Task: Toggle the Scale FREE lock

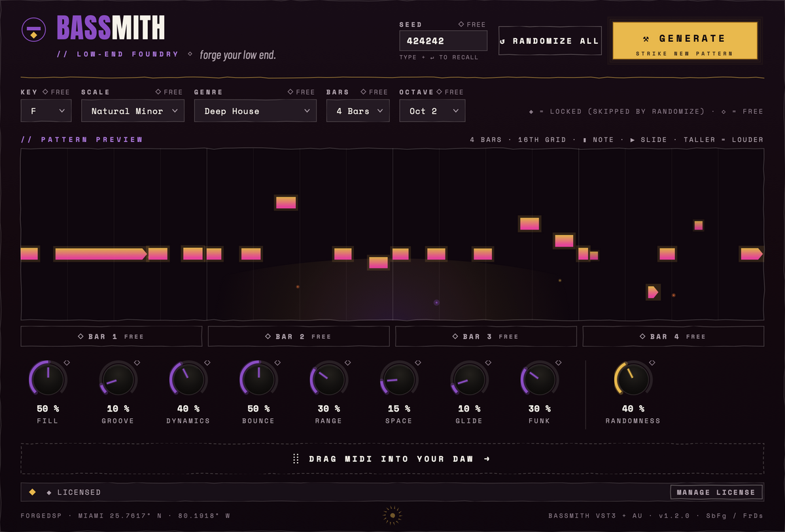Action: [169, 92]
